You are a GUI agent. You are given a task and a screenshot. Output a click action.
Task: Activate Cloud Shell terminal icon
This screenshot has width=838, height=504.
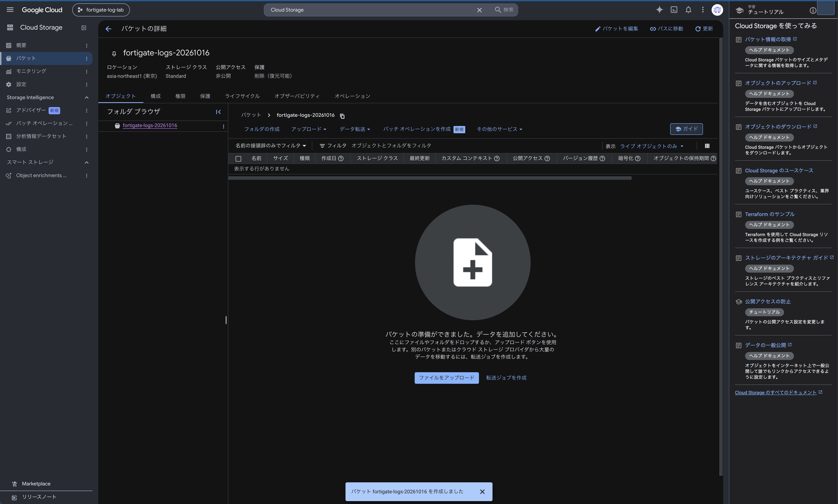(x=674, y=10)
